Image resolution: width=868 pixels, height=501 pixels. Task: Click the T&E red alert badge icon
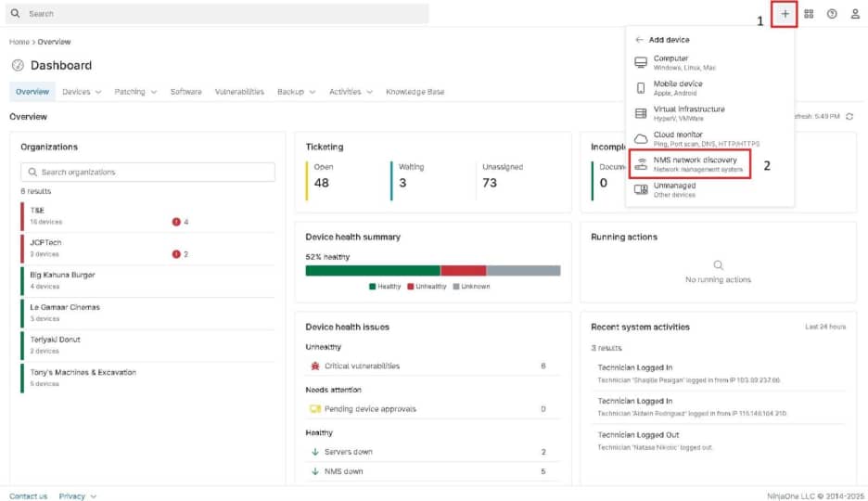(176, 222)
